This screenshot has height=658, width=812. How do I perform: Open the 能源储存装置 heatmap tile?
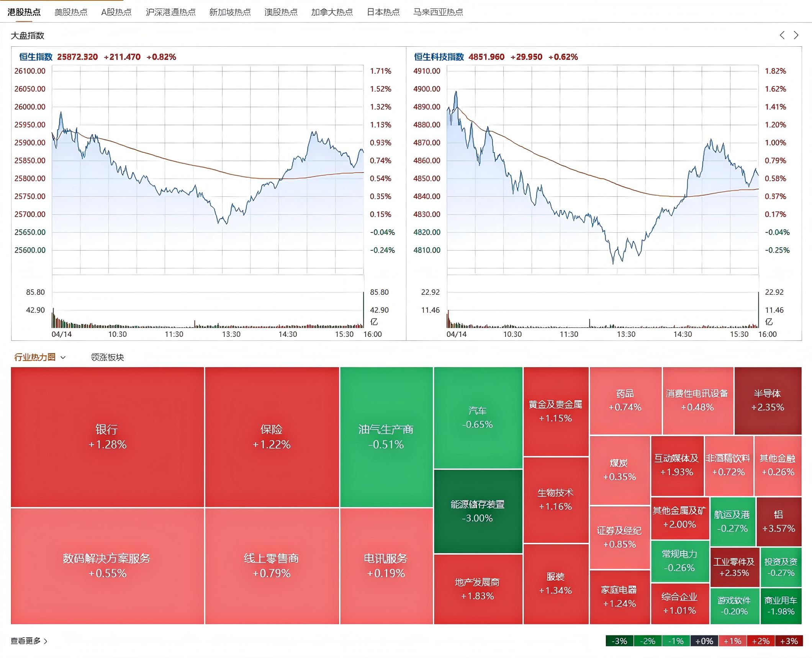(x=478, y=511)
